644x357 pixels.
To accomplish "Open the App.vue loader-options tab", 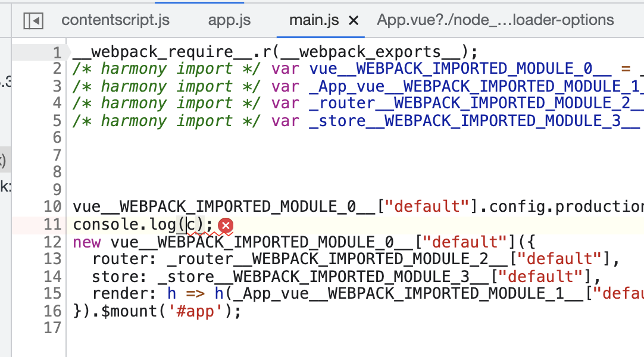I will [494, 20].
